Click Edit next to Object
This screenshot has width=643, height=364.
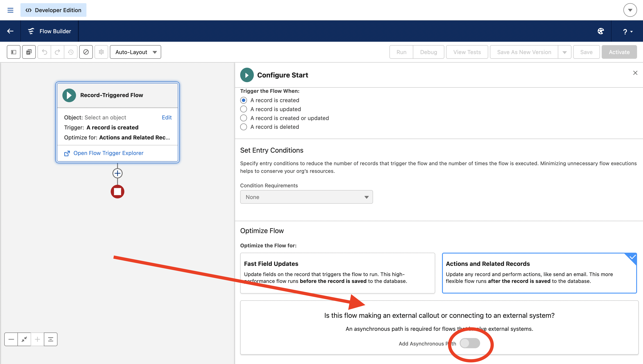167,118
